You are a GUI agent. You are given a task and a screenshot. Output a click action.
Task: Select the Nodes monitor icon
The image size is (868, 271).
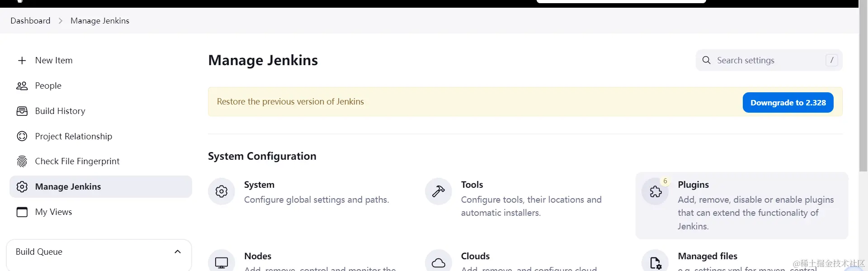tap(222, 262)
